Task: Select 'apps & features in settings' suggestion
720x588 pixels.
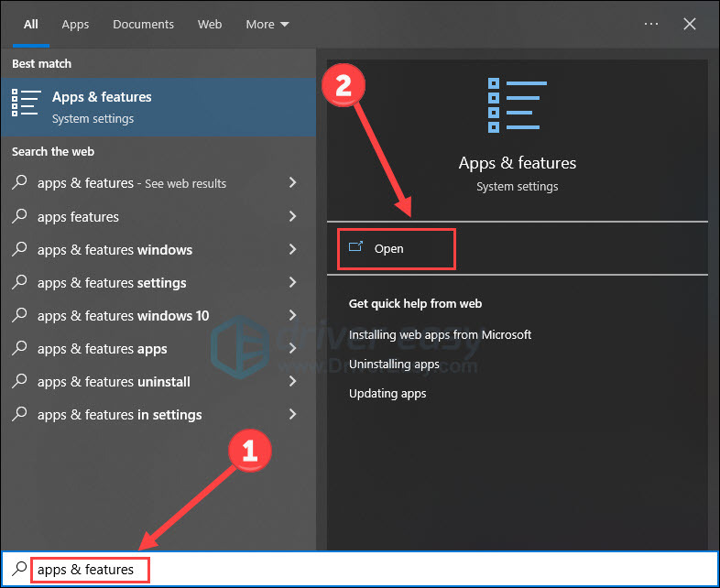Action: 158,415
